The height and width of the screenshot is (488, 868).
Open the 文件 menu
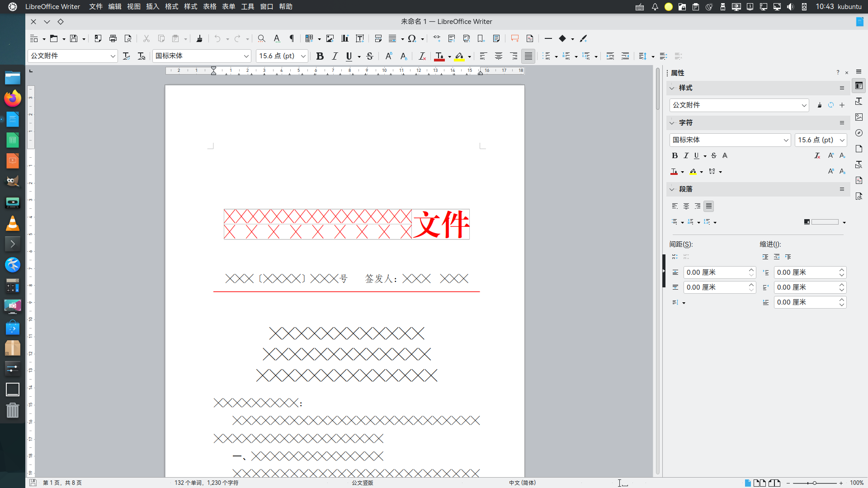click(x=96, y=6)
